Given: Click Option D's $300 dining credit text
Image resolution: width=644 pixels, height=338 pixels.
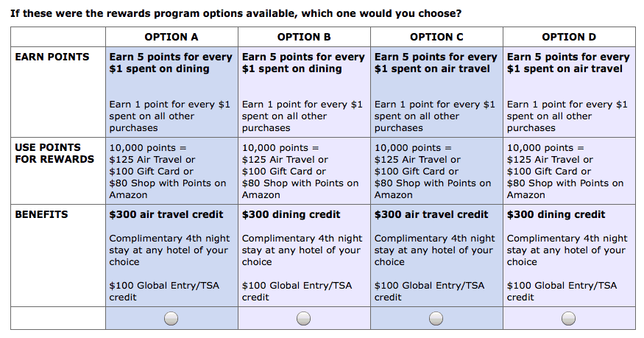Looking at the screenshot, I should (556, 214).
